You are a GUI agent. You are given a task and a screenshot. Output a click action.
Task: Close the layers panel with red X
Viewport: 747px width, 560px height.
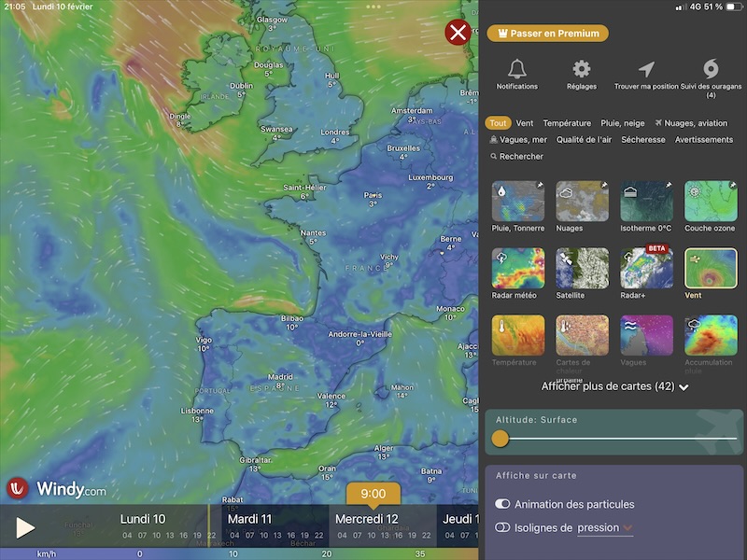click(x=458, y=34)
